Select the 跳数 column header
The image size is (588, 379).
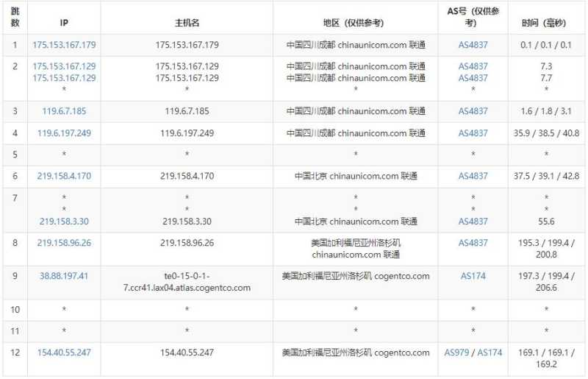pos(15,17)
